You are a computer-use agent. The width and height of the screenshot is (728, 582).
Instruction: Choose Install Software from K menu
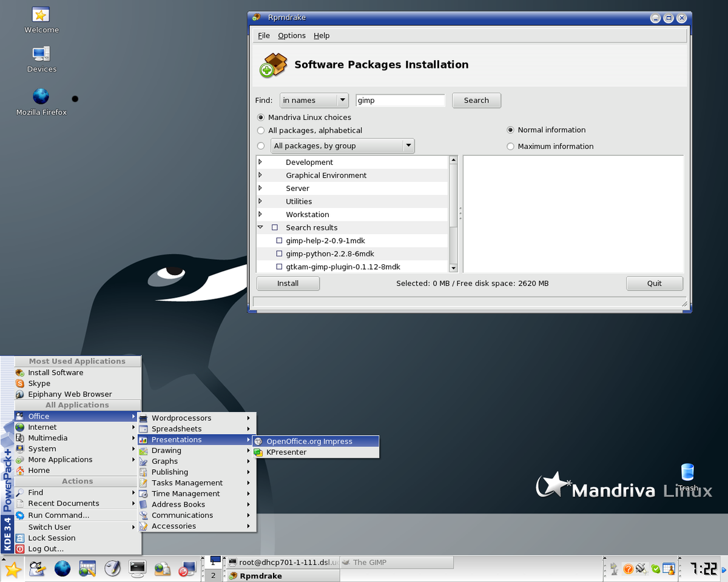click(x=78, y=372)
